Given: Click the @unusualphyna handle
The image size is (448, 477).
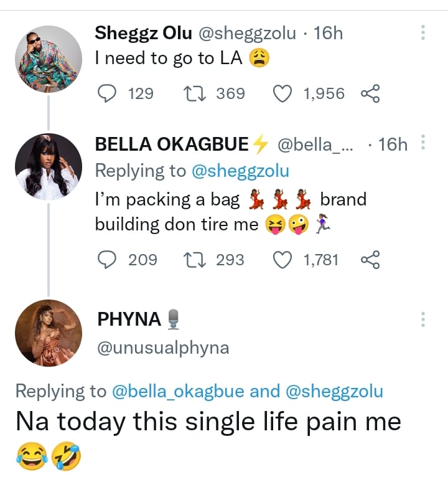Looking at the screenshot, I should (163, 348).
